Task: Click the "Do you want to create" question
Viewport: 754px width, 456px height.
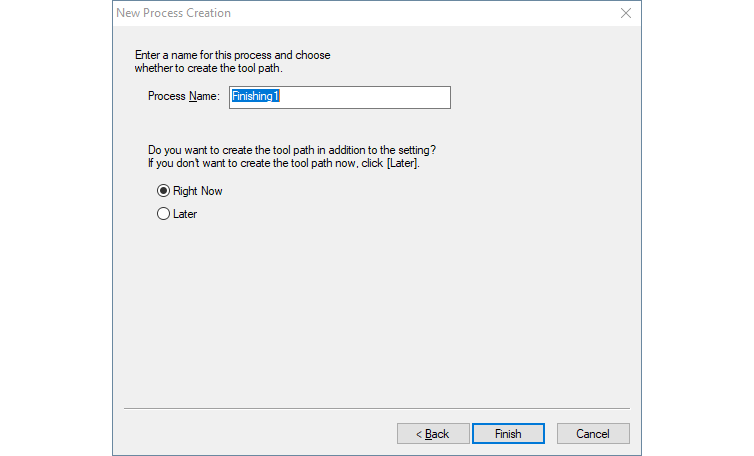Action: pos(291,149)
